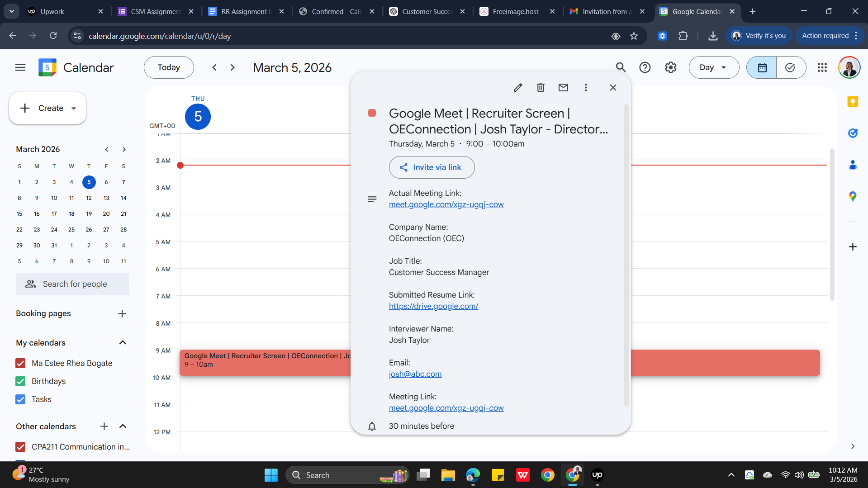868x488 pixels.
Task: Open event options three-dot menu
Action: tap(586, 88)
